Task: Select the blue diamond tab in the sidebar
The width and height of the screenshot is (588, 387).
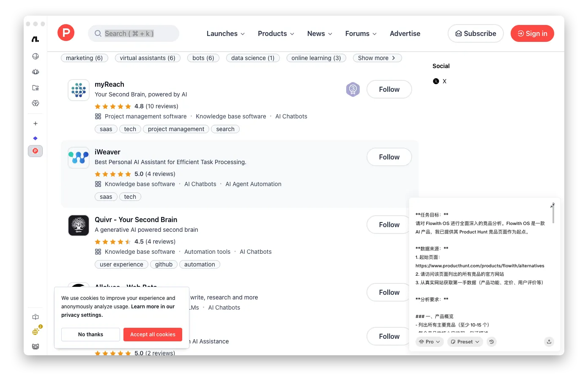Action: [36, 138]
